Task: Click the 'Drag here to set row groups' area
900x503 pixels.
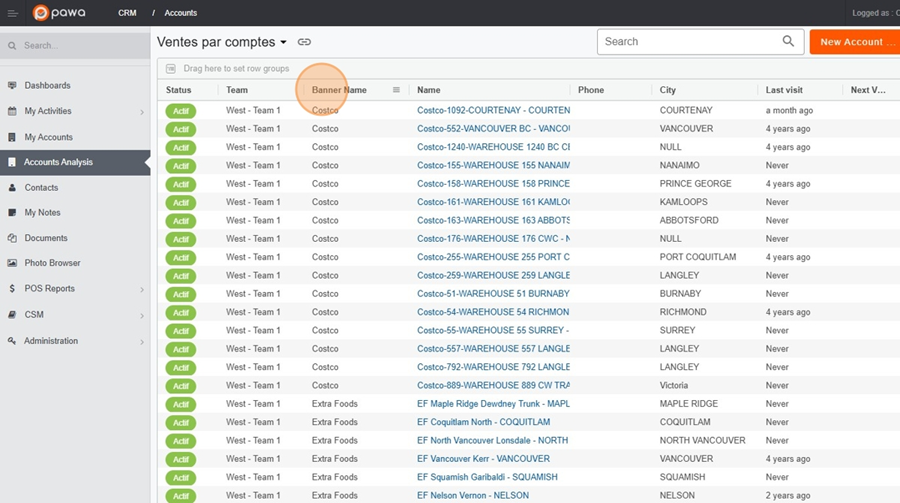Action: pos(236,68)
